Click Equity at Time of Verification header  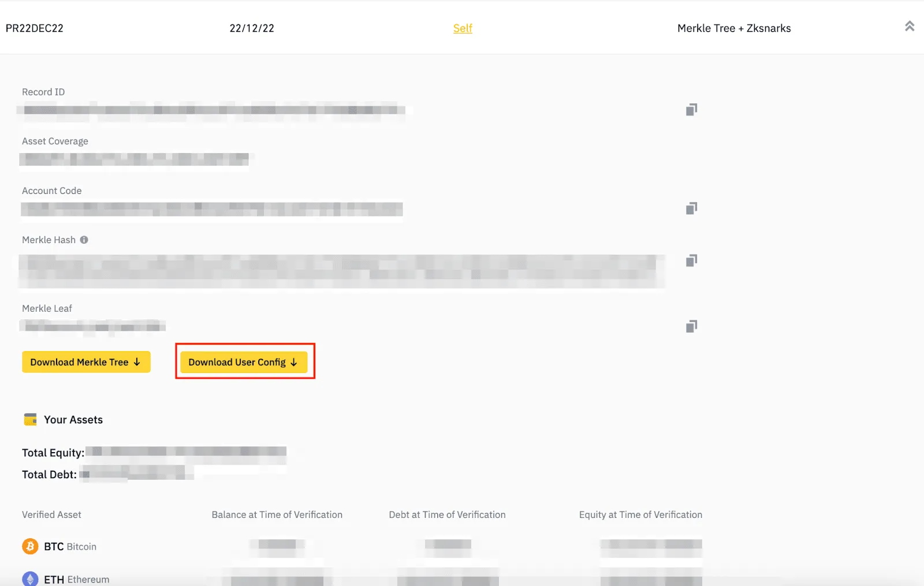(640, 514)
